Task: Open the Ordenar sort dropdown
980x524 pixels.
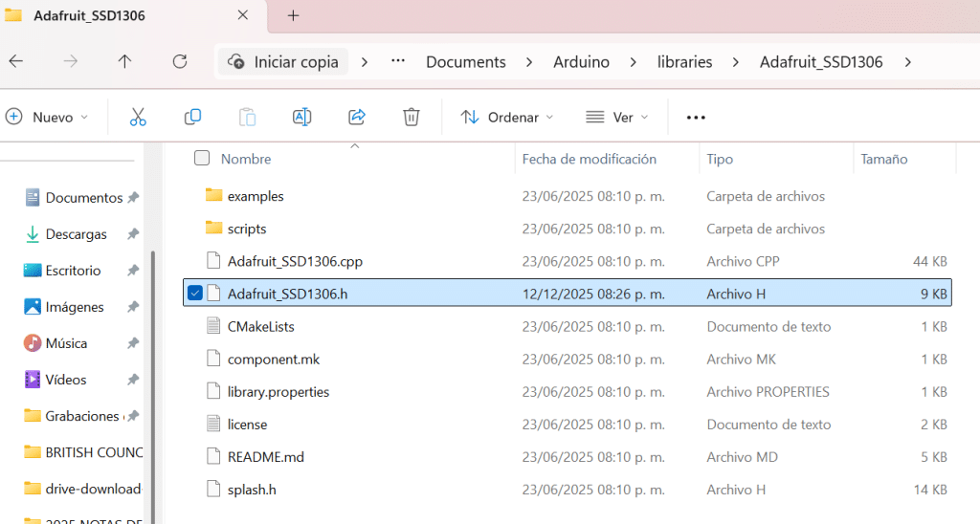Action: (x=507, y=117)
